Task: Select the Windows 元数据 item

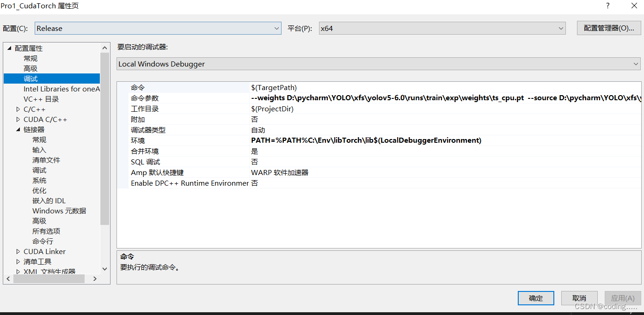Action: [59, 211]
